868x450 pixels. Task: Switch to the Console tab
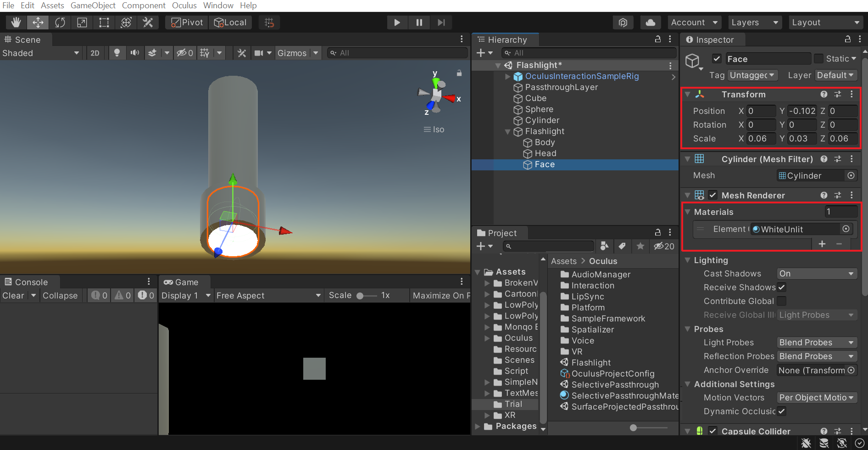click(31, 282)
